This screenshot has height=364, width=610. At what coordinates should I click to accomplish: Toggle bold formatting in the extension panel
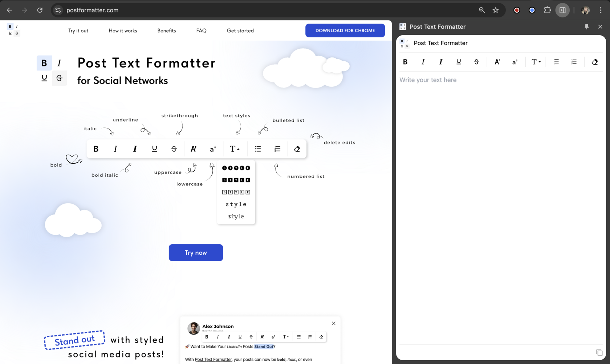click(x=405, y=62)
